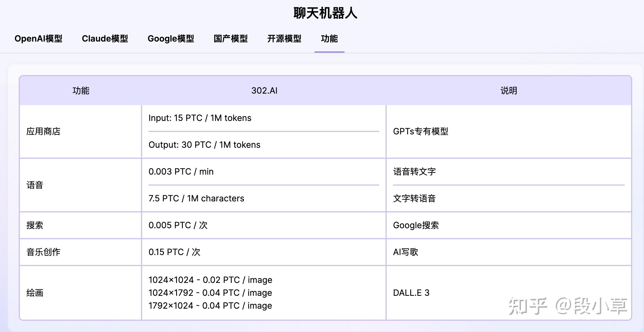Viewport: 644px width, 332px height.
Task: Open the Google模型 tab
Action: 171,39
